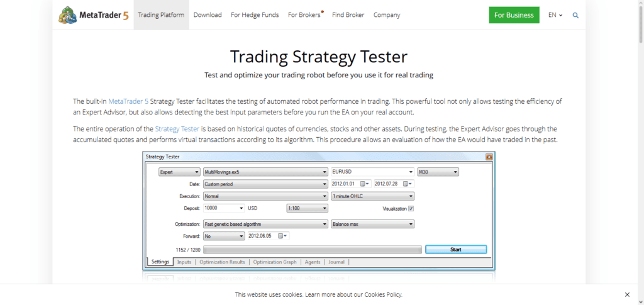644x305 pixels.
Task: Open the For Hedge Funds menu item
Action: [255, 14]
